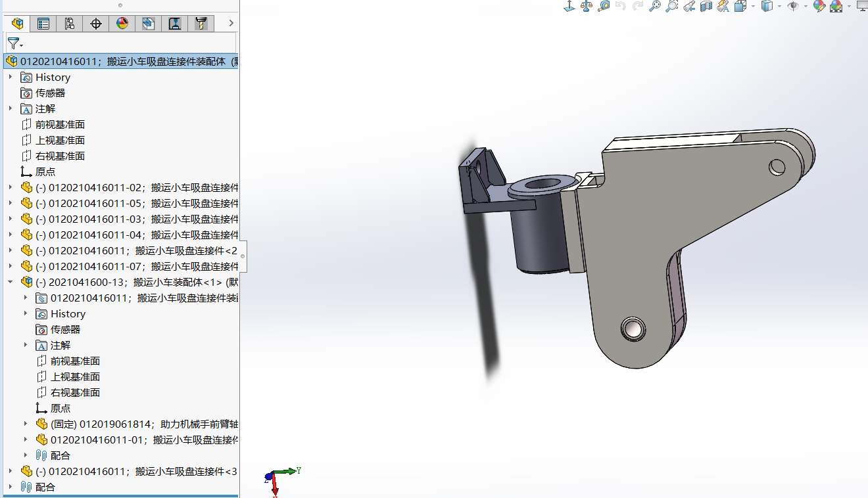Expand the fixed part 012019061814
Image resolution: width=868 pixels, height=498 pixels.
(x=26, y=424)
